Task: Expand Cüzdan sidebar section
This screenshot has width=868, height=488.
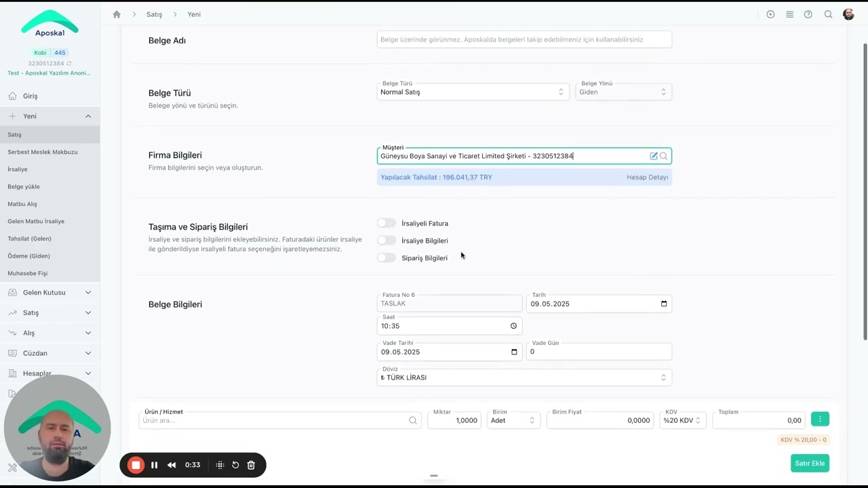Action: click(x=88, y=353)
